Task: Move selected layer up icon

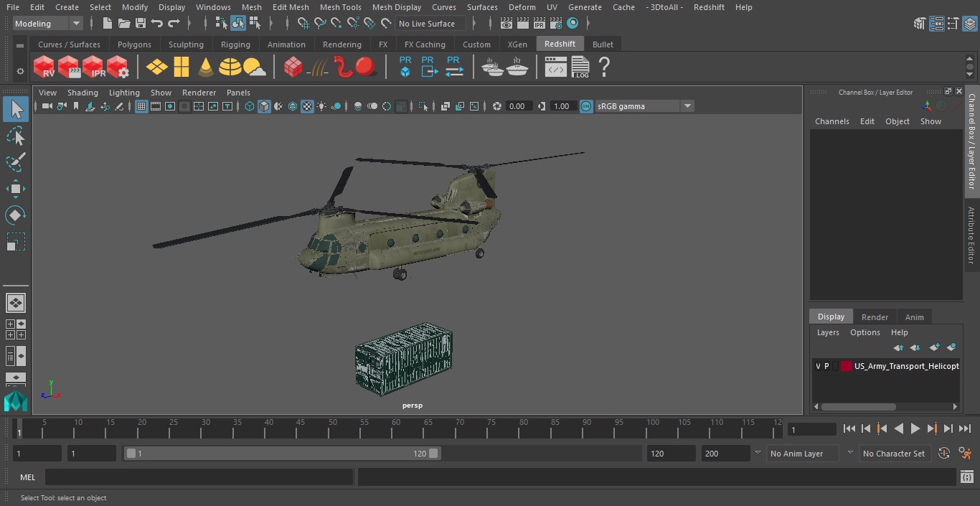Action: pyautogui.click(x=897, y=347)
